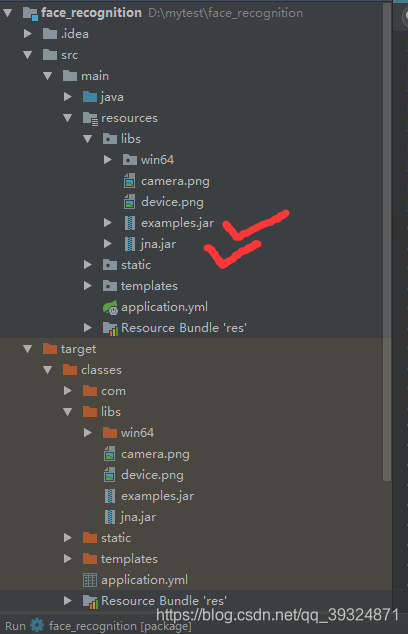Click camera.png image icon under classes

pyautogui.click(x=110, y=454)
